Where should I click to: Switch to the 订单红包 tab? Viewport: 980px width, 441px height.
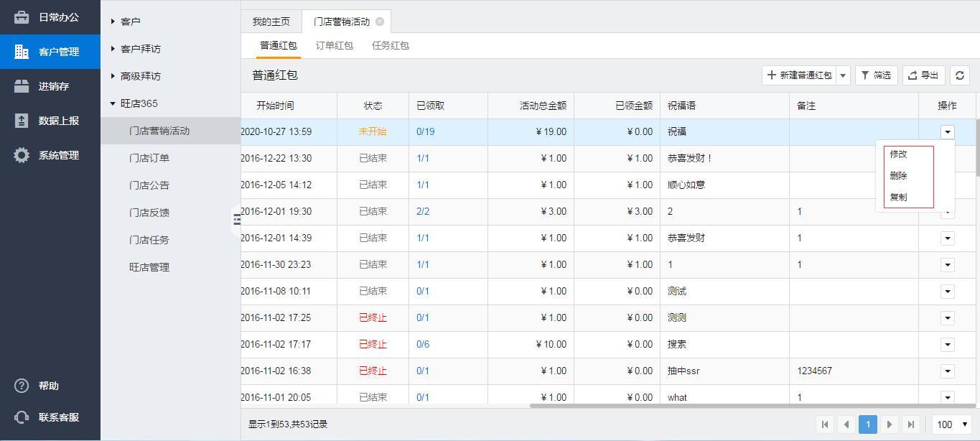pyautogui.click(x=334, y=45)
